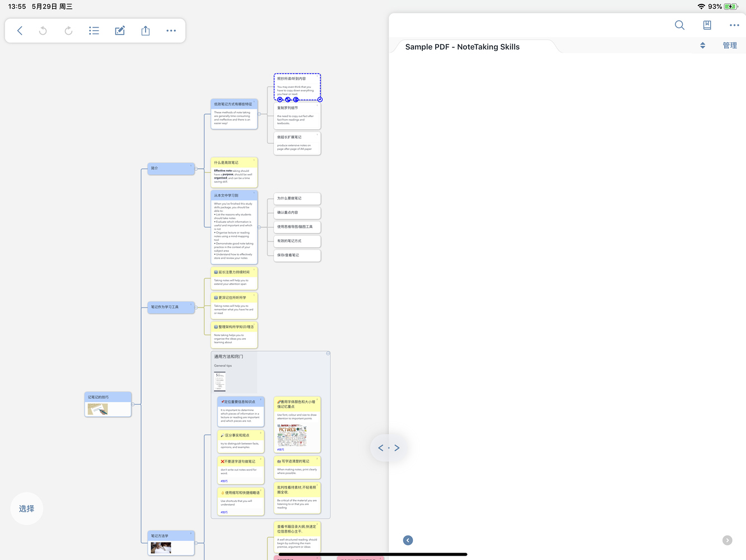Image resolution: width=746 pixels, height=560 pixels.
Task: Redo the last undone action
Action: pyautogui.click(x=68, y=31)
